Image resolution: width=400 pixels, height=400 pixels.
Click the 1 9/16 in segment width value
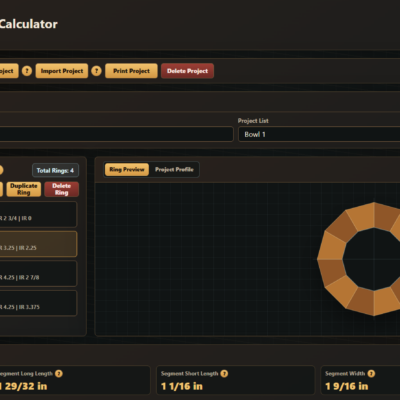tap(347, 386)
